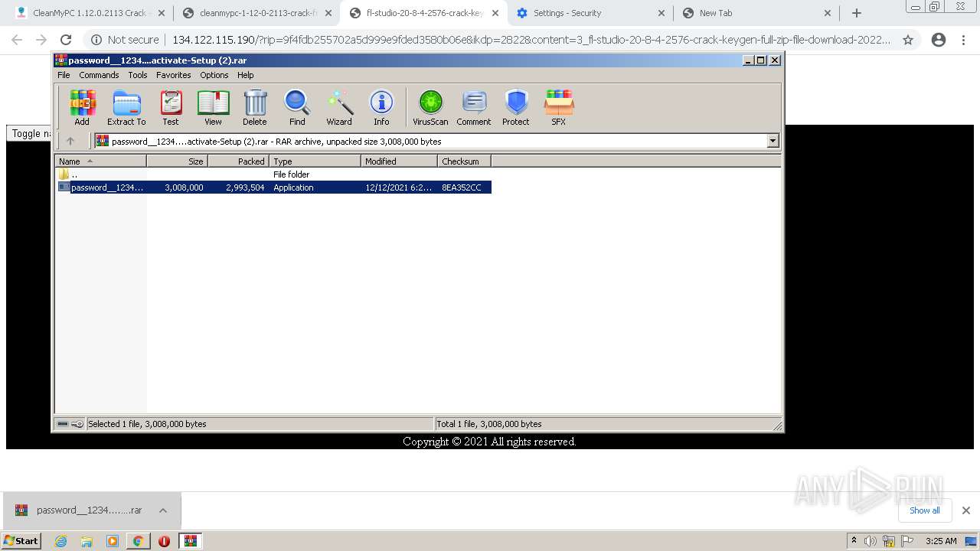Select the password__1234 application file row
This screenshot has height=551, width=980.
click(x=273, y=187)
